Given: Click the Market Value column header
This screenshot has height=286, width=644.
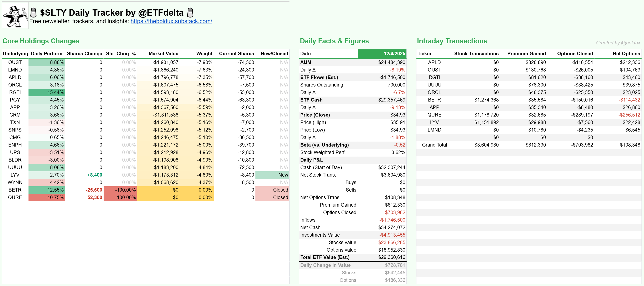Looking at the screenshot, I should [163, 54].
